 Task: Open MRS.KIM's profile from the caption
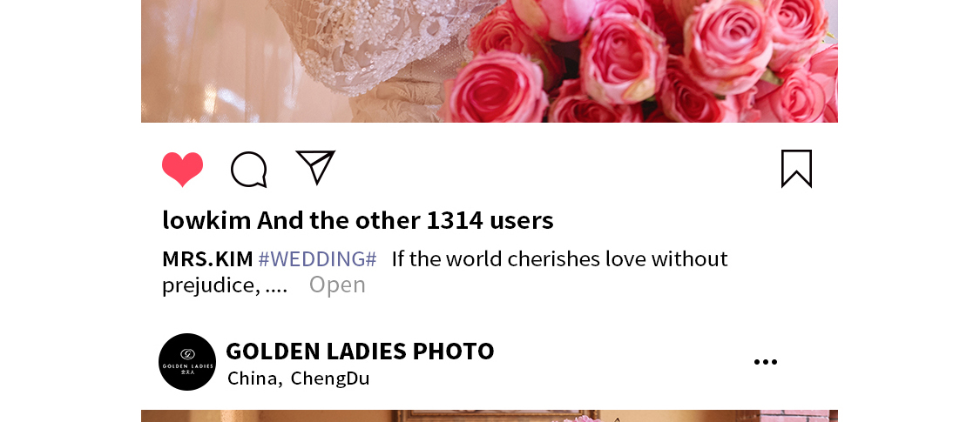207,258
